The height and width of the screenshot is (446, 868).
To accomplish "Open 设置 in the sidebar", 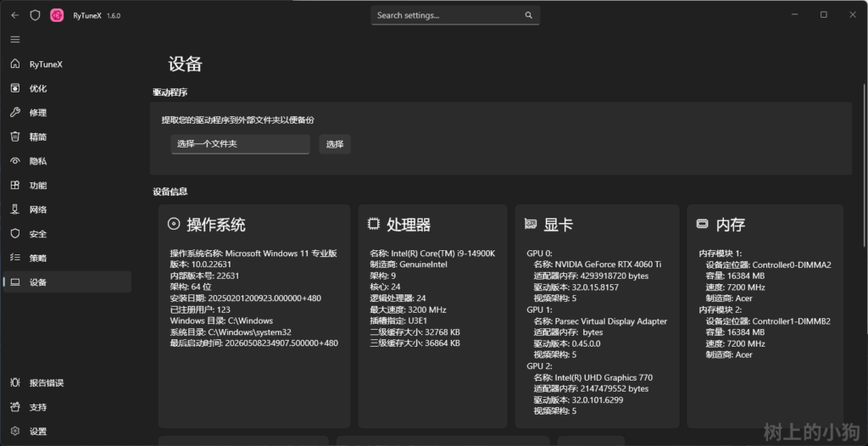I will coord(67,431).
